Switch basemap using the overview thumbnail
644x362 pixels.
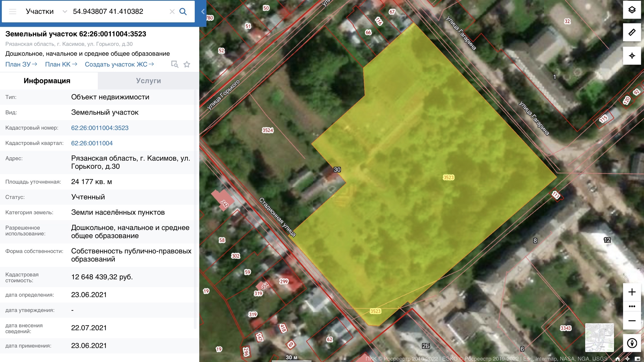(599, 337)
